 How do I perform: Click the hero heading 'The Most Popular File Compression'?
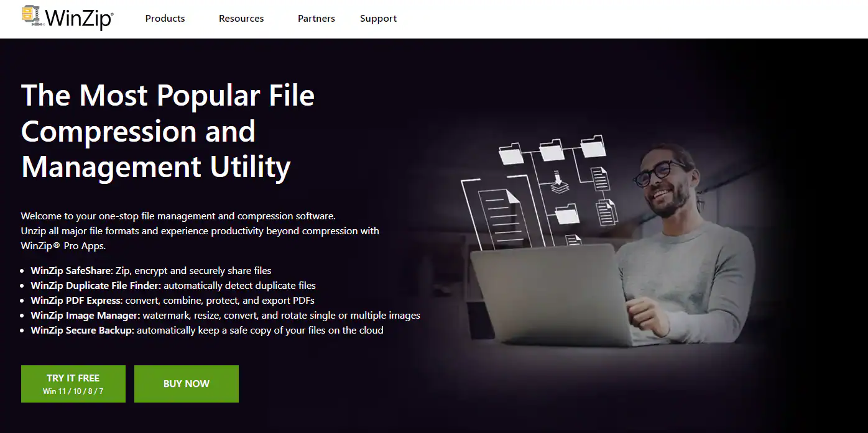point(168,131)
